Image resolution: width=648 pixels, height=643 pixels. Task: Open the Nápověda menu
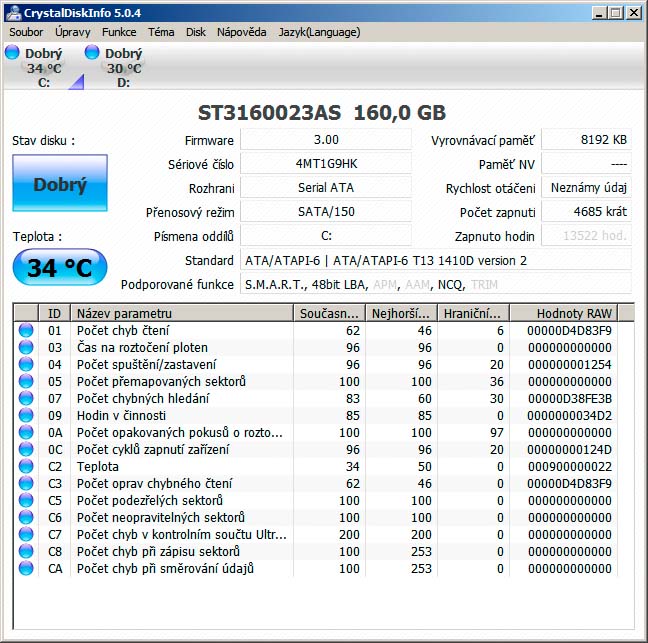point(241,32)
